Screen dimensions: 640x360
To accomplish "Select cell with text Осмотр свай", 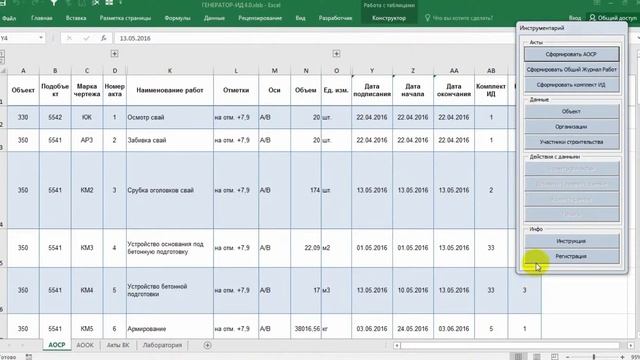I will coord(170,117).
